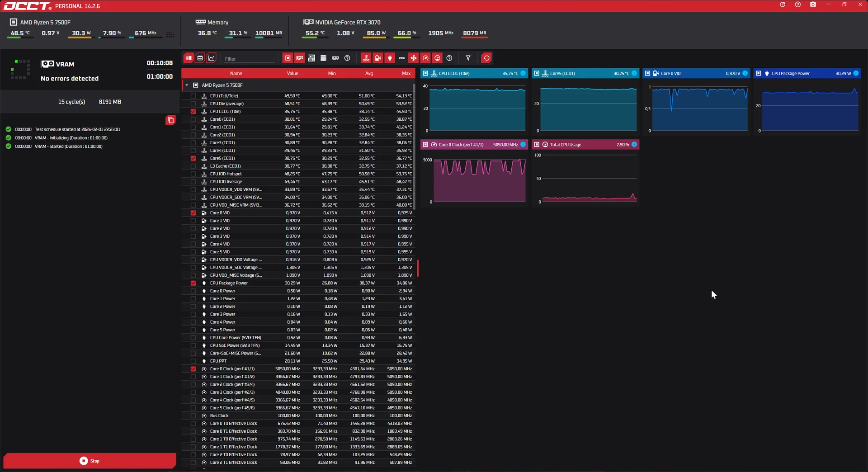The width and height of the screenshot is (868, 472).
Task: Collapse the AMD Ryzen 5 7500F group
Action: [187, 85]
